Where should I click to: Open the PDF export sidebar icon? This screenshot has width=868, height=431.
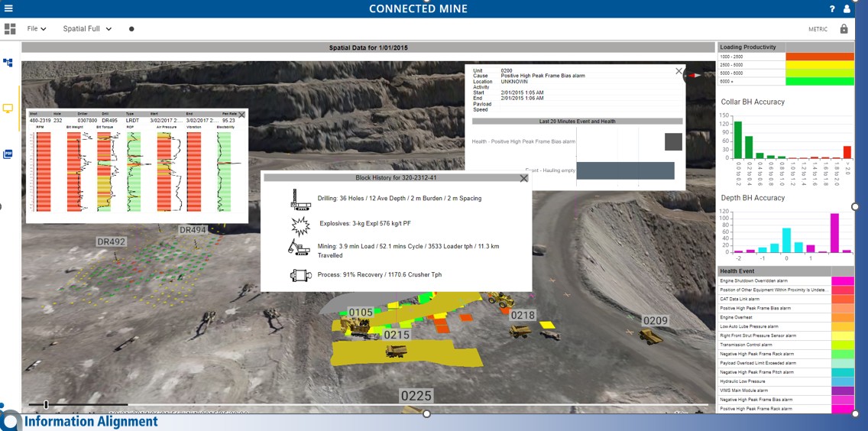click(8, 154)
